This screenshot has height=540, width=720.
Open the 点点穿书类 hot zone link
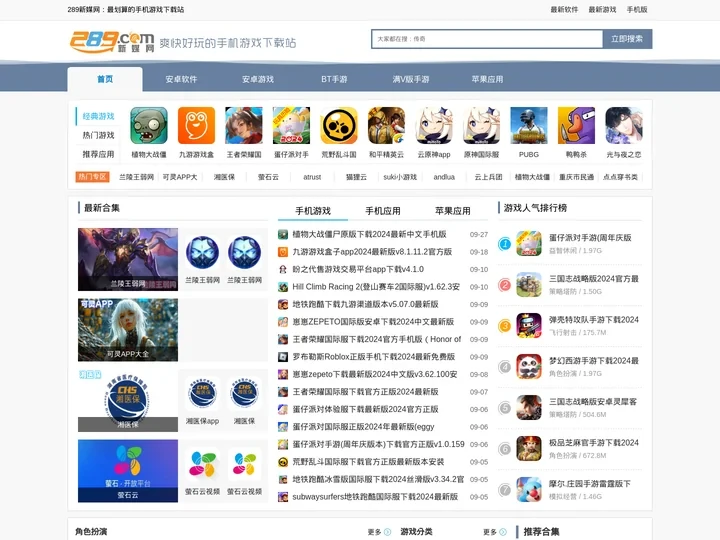click(x=620, y=177)
